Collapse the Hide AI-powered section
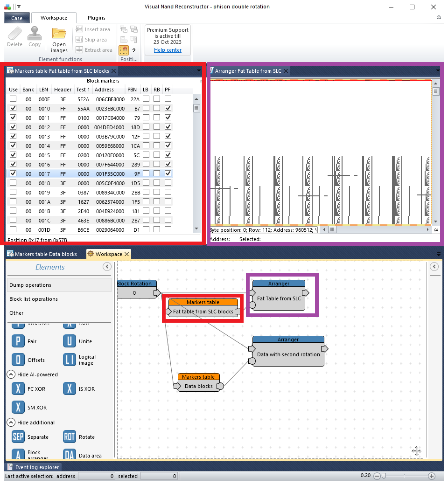448x485 pixels. pos(11,374)
